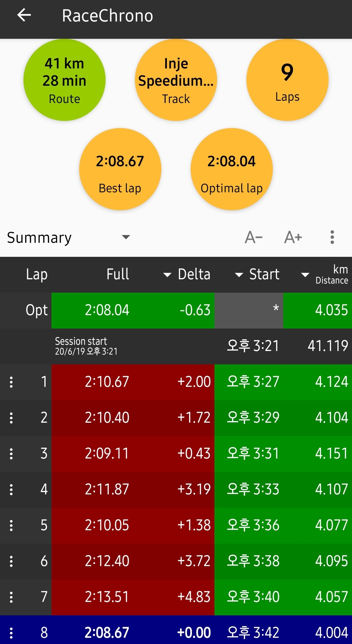Viewport: 352px width, 644px height.
Task: Open lap 5 options menu
Action: (11, 525)
